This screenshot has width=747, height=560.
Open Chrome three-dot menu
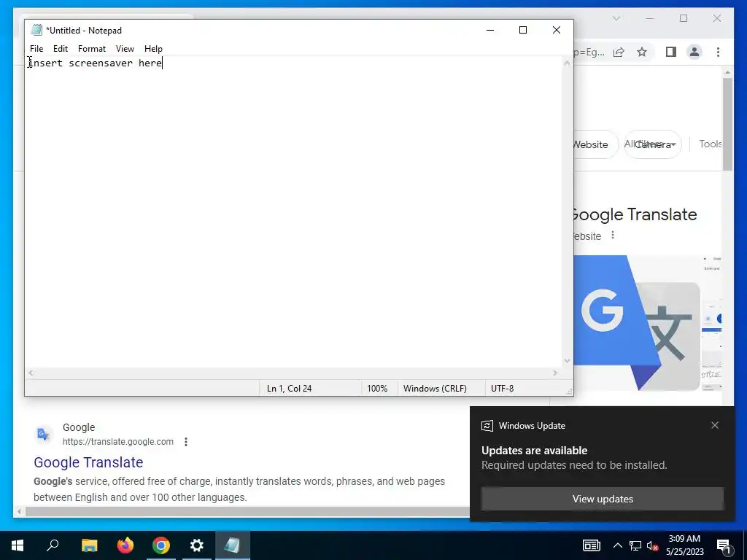pos(718,52)
